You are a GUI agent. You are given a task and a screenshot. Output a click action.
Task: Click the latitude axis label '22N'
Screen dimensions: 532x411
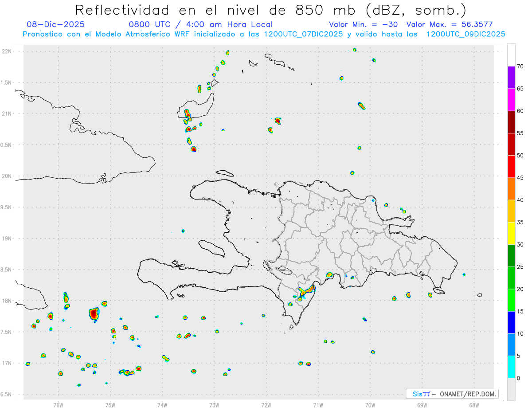8,51
